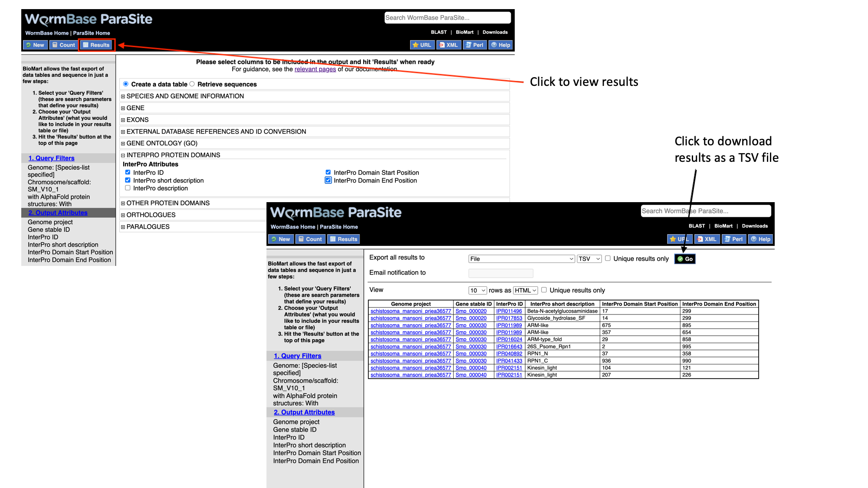Open Output Attributes in top-left window sidebar
The image size is (868, 488).
pyautogui.click(x=58, y=213)
